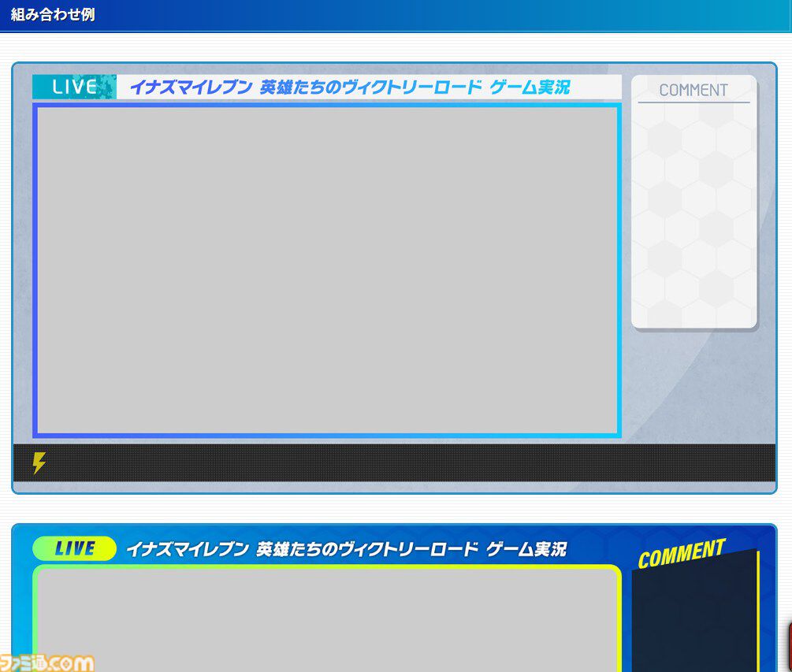Click the gray COMMENT heading on white panel
This screenshot has width=792, height=672.
(x=693, y=90)
